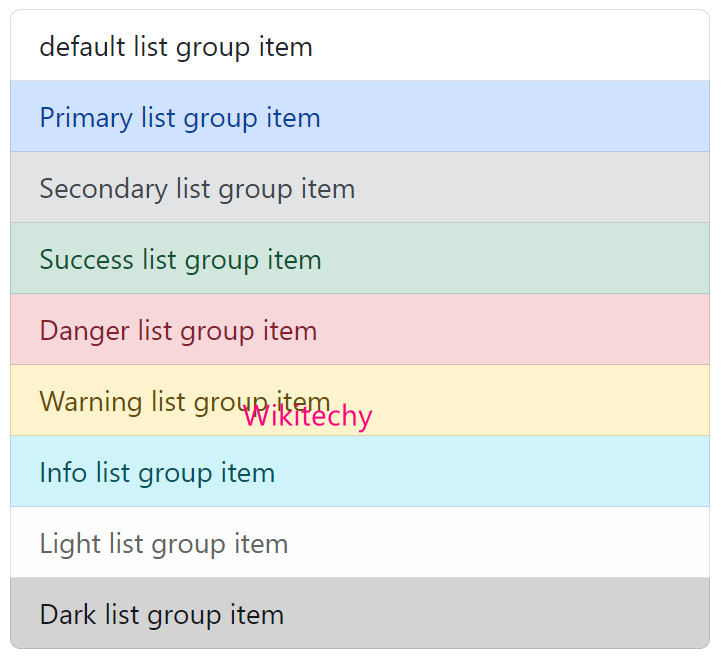721x671 pixels.
Task: Click the word "Light" in the list
Action: (70, 544)
